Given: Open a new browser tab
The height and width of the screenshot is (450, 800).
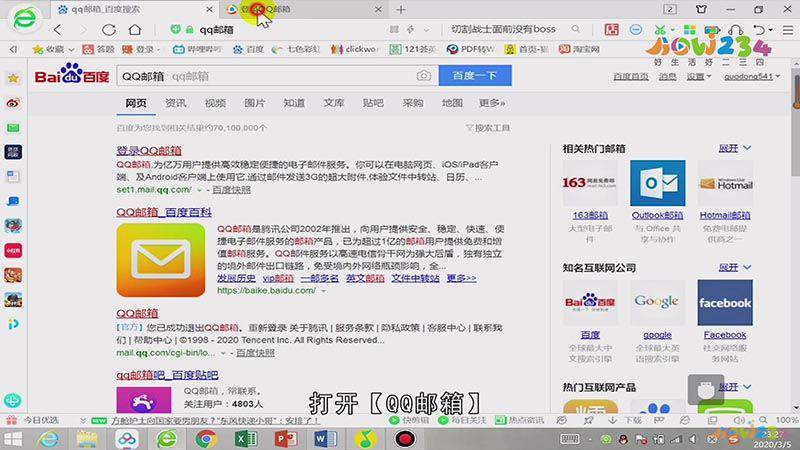Looking at the screenshot, I should coord(401,9).
